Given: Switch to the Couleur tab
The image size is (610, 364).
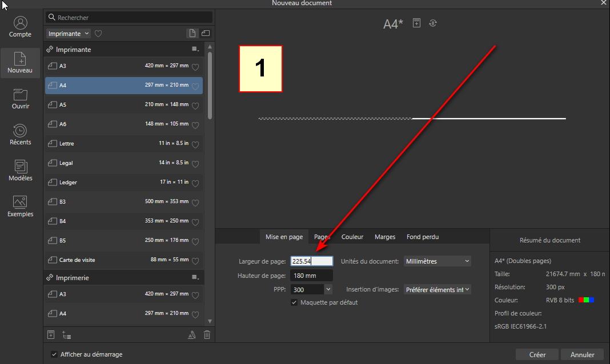Looking at the screenshot, I should click(x=352, y=237).
